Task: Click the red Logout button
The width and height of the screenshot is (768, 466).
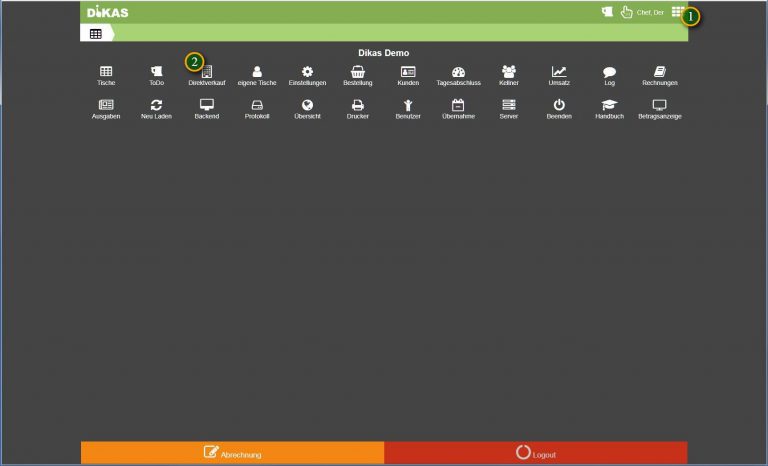Action: coord(536,453)
